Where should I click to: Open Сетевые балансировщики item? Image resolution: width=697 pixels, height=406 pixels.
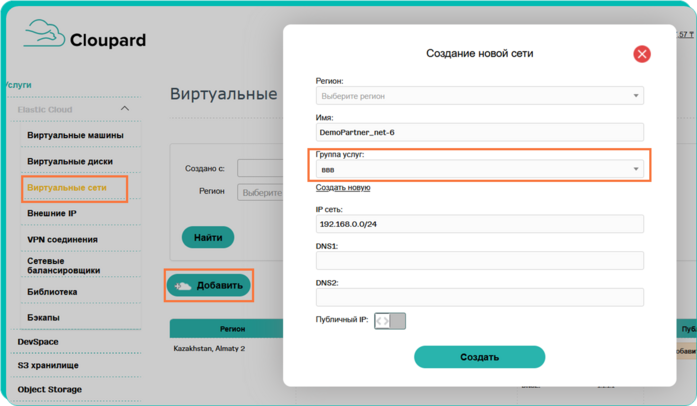(x=64, y=266)
